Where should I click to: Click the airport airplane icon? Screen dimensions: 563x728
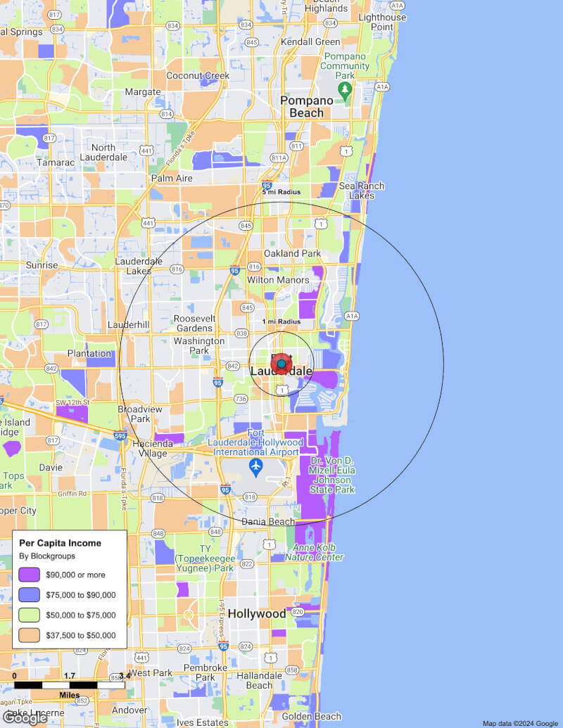[x=256, y=466]
